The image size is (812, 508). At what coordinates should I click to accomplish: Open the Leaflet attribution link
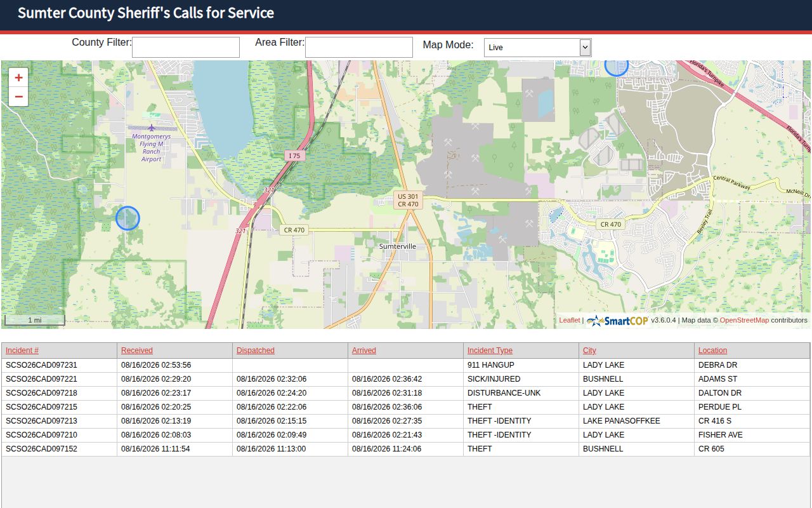(569, 320)
